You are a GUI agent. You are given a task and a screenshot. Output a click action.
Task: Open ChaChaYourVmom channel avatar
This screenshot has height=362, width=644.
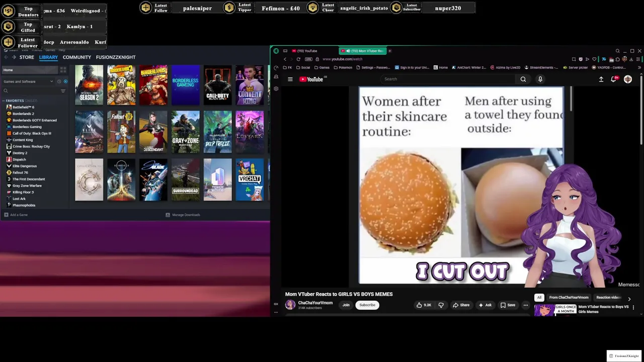pyautogui.click(x=290, y=305)
